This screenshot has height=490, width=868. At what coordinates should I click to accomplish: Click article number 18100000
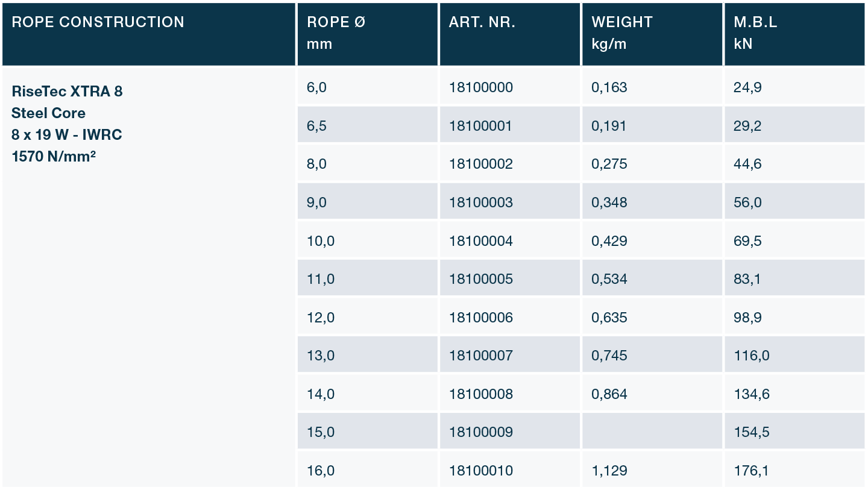[481, 87]
